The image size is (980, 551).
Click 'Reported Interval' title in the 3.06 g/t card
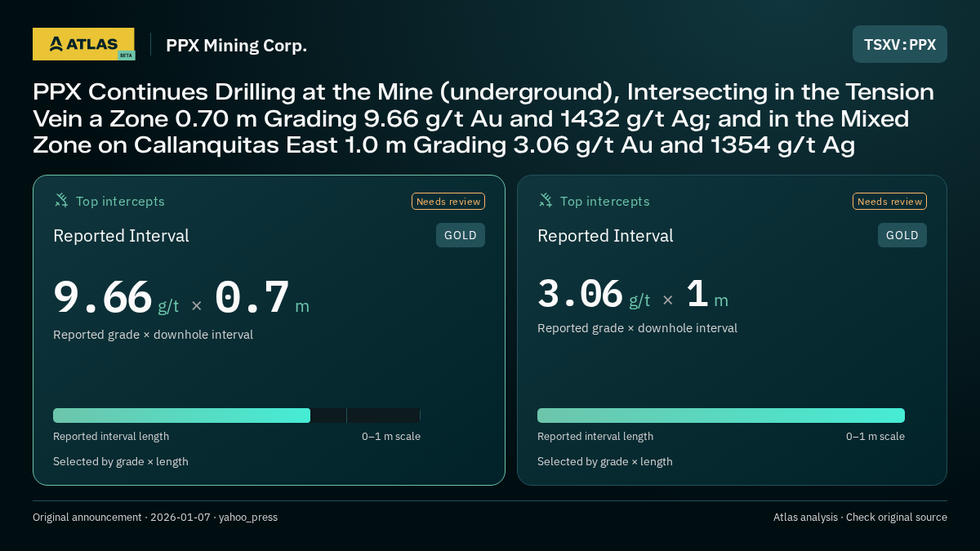point(605,236)
